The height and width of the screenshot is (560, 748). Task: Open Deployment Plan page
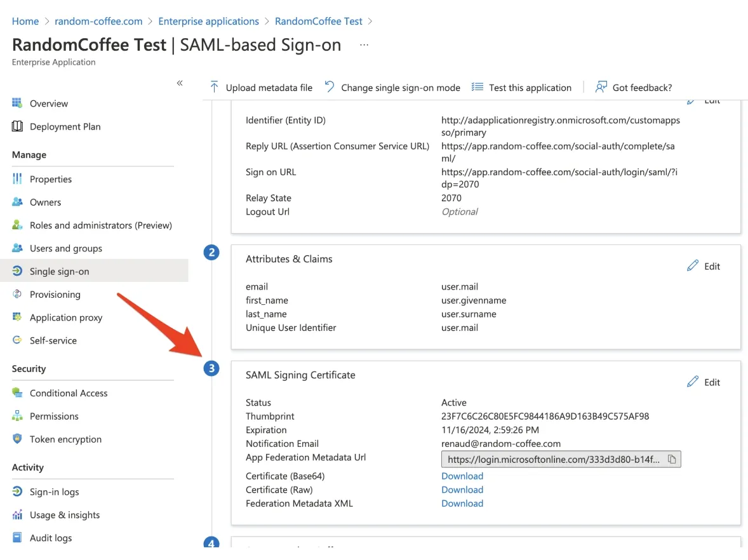[x=65, y=126]
